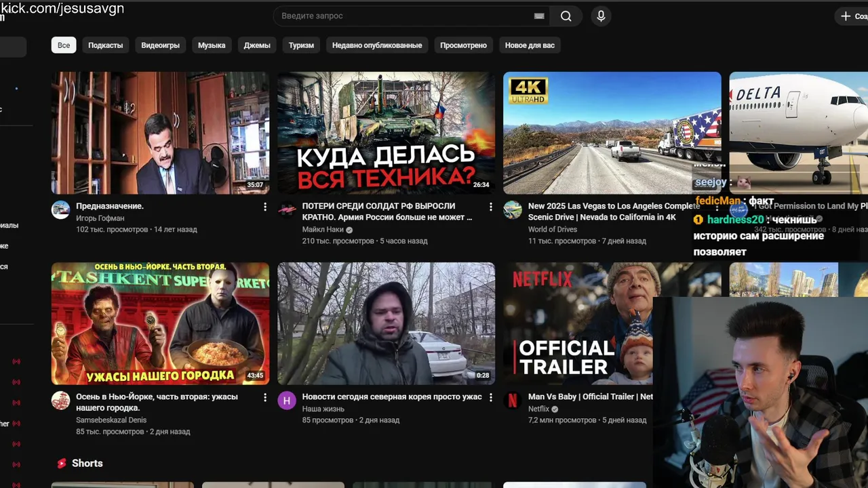Go to Netflix channel name
The width and height of the screenshot is (868, 488).
click(538, 409)
